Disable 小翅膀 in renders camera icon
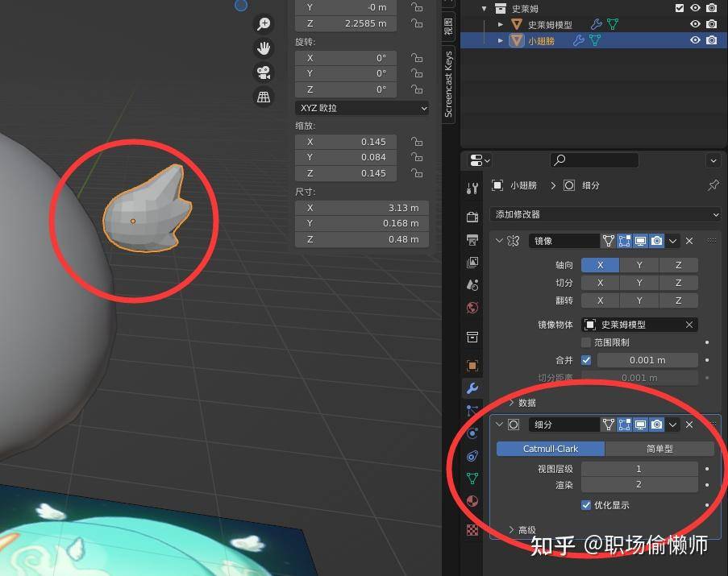 (711, 40)
